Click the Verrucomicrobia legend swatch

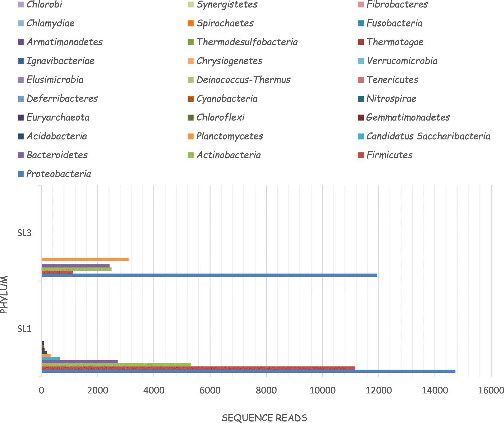click(x=361, y=61)
